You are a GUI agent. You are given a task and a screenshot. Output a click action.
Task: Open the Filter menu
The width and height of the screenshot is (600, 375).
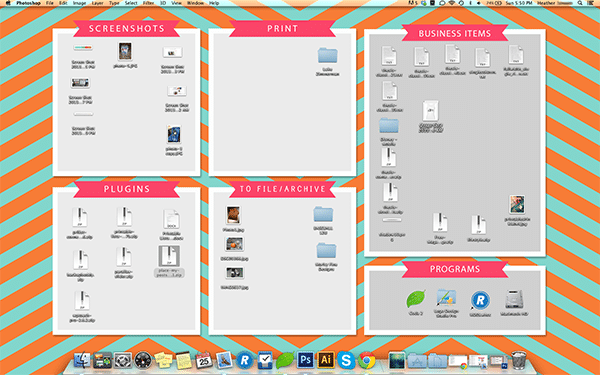(148, 3)
